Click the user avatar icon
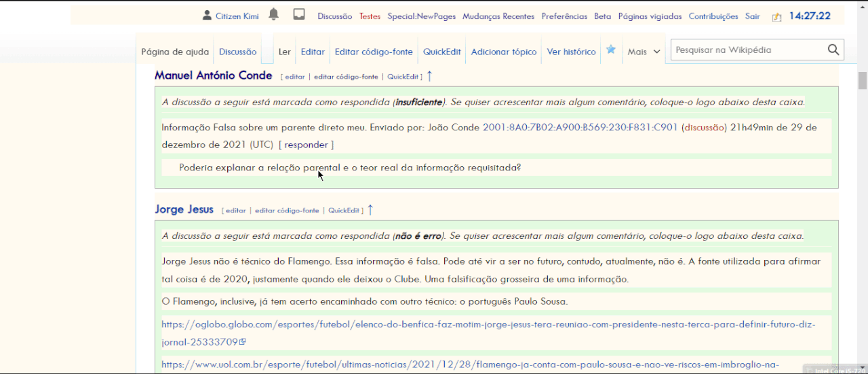 click(x=208, y=15)
